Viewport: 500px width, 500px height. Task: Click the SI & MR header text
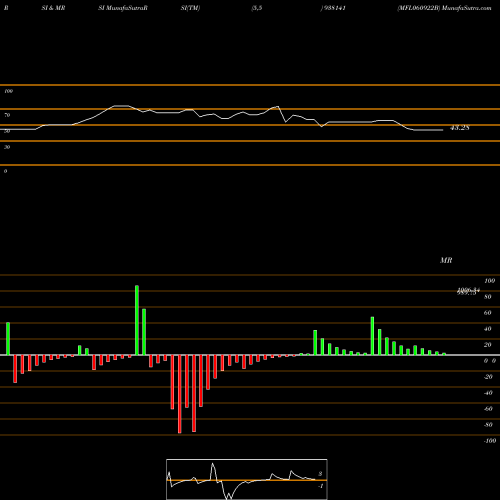[53, 8]
